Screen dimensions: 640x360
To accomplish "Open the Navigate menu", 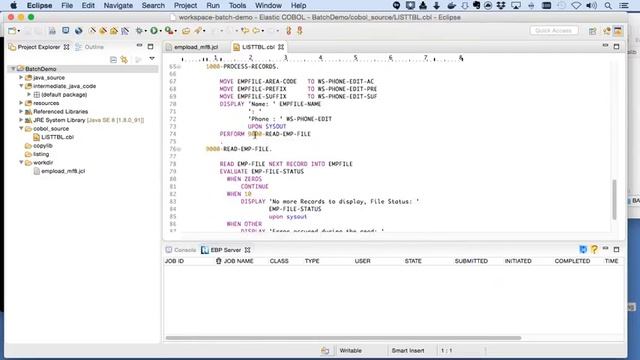I will point(118,6).
